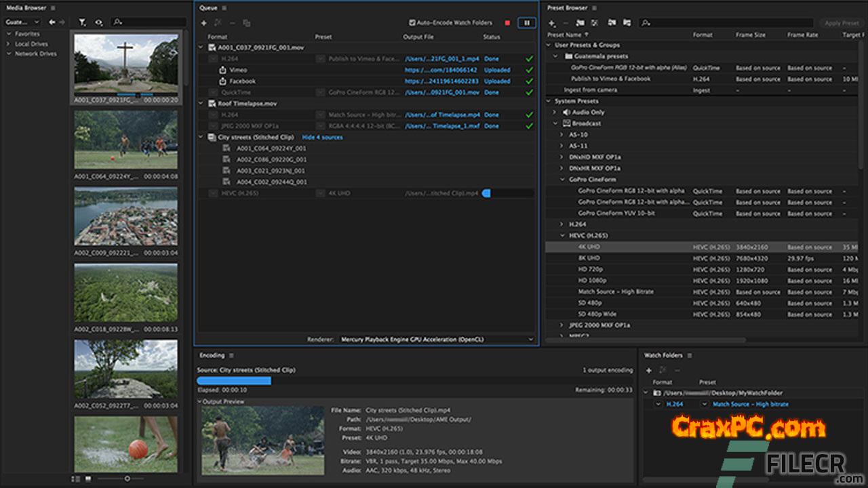Stop the queue with the red button

tap(507, 23)
